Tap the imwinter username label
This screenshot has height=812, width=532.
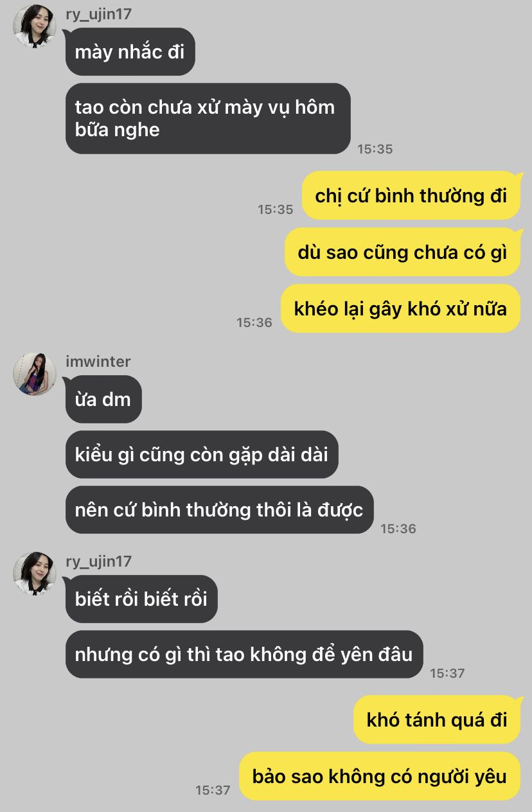pos(98,361)
